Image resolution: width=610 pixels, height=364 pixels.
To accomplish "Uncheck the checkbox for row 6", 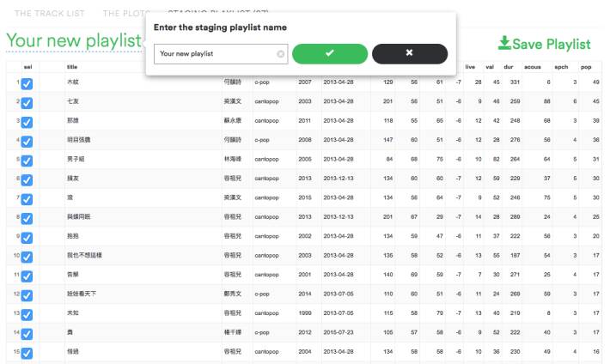I will [x=27, y=180].
